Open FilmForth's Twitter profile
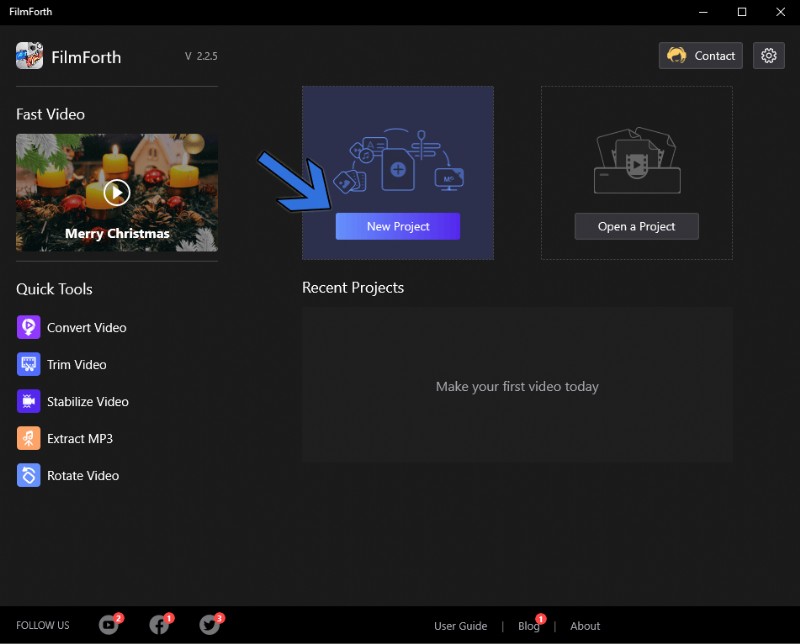The image size is (800, 644). [210, 624]
